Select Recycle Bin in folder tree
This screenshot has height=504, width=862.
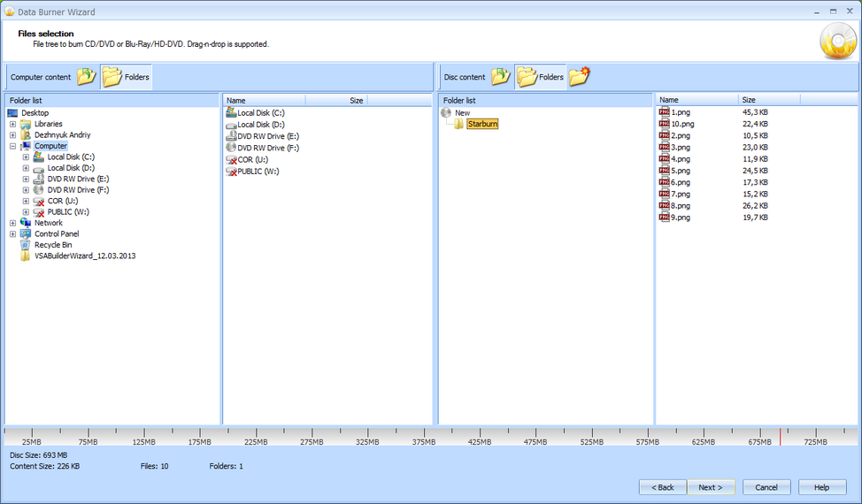pyautogui.click(x=53, y=245)
